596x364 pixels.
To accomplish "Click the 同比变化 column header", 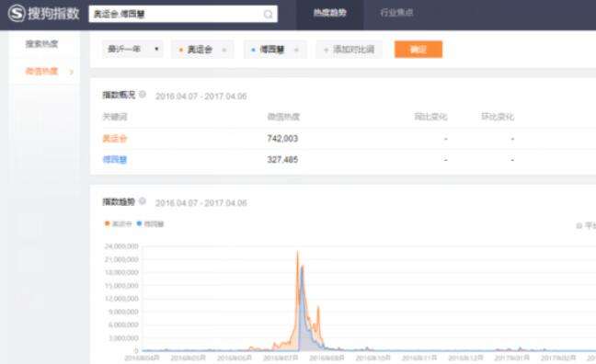I will [430, 117].
